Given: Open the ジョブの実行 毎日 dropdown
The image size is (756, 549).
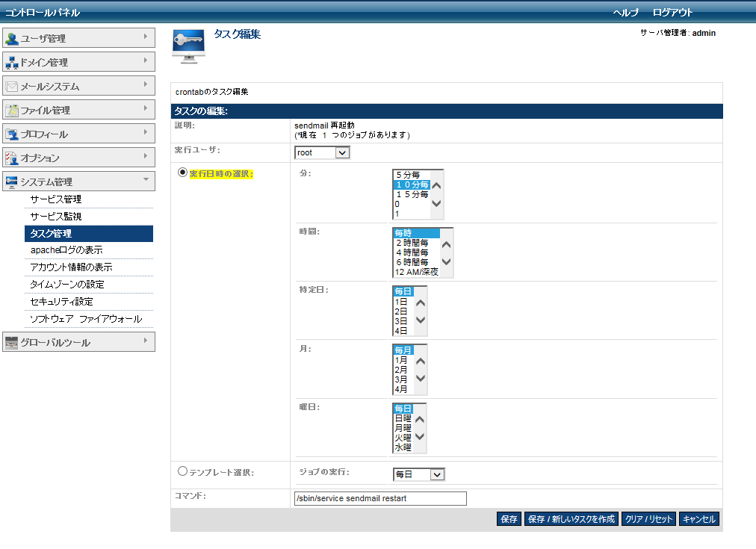Looking at the screenshot, I should pos(418,474).
